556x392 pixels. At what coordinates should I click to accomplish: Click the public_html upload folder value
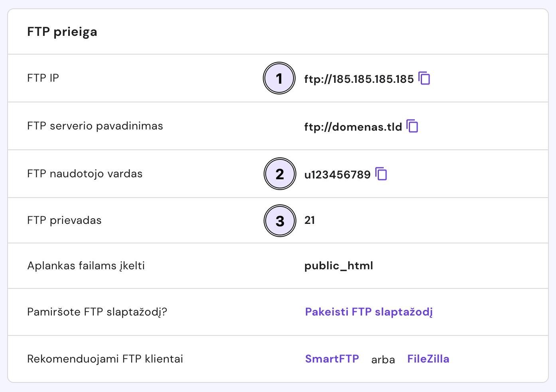tap(339, 266)
